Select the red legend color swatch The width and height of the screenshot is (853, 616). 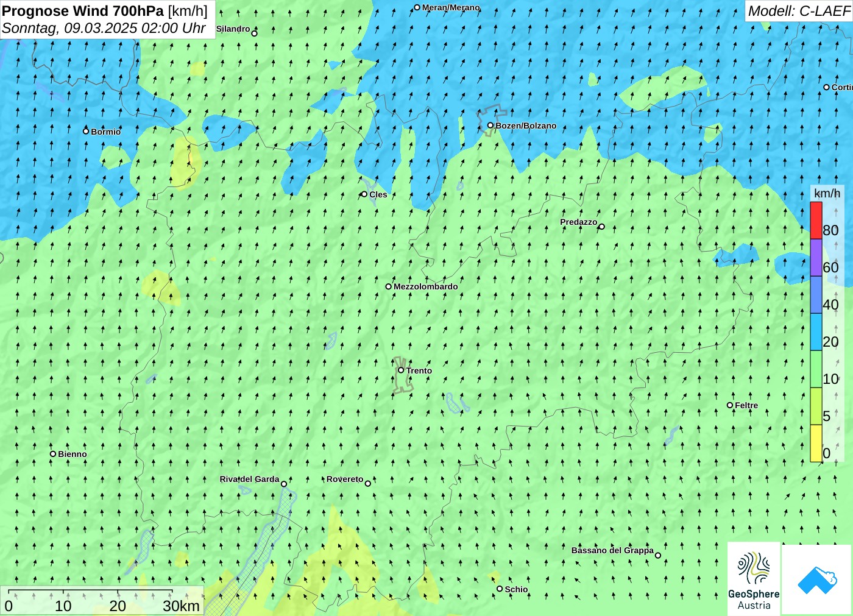pos(816,221)
